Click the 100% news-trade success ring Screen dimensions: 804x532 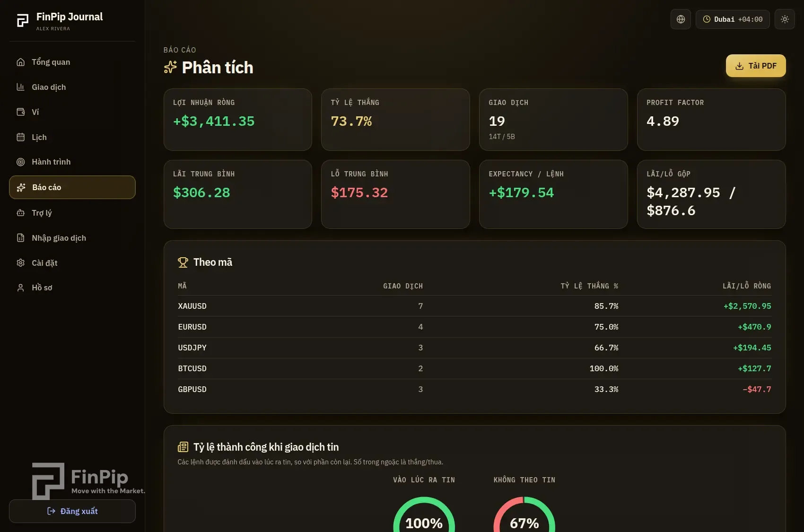424,515
